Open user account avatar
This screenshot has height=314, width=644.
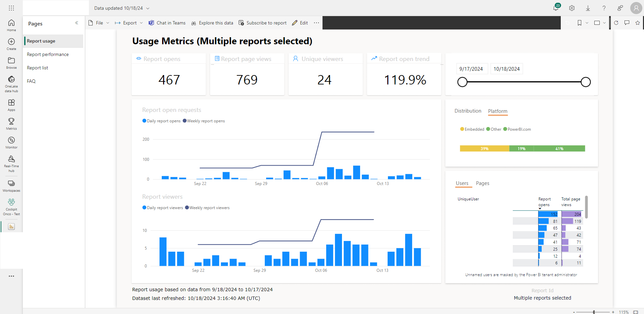636,8
